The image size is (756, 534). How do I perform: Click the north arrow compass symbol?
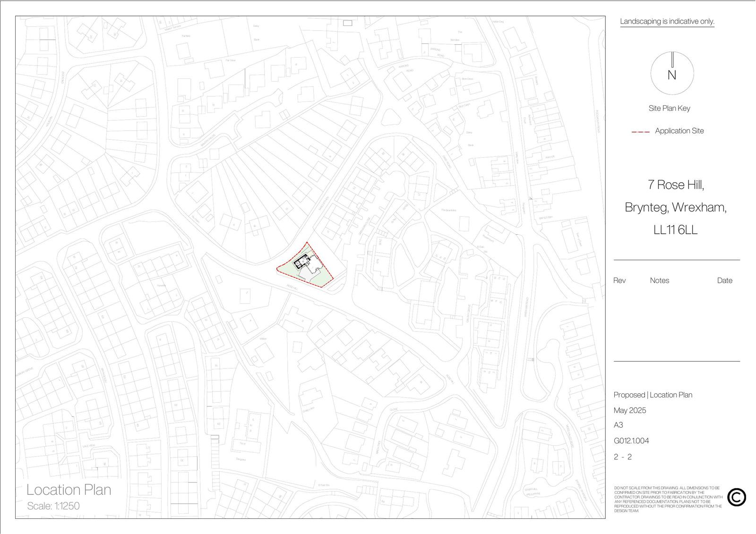pos(671,73)
